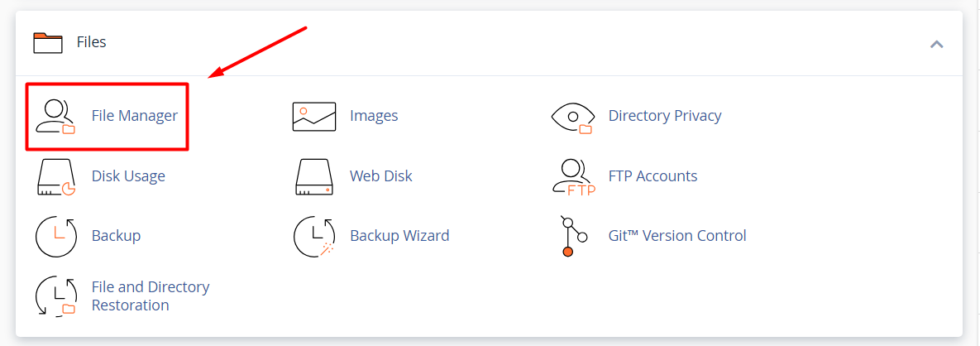Open the FTP Accounts icon
This screenshot has height=346, width=980.
[x=572, y=176]
